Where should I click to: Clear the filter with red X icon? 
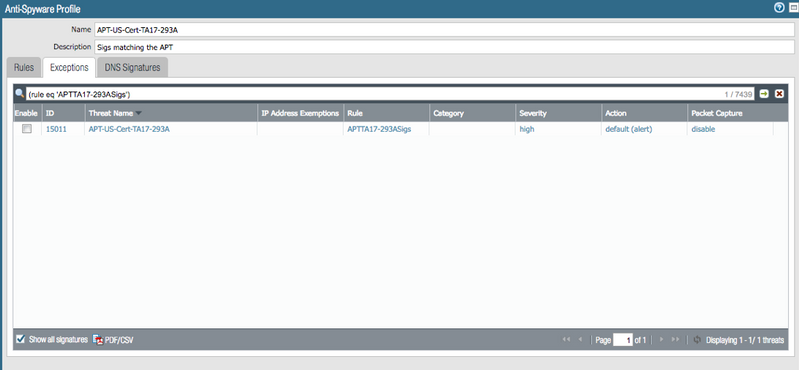click(x=779, y=94)
